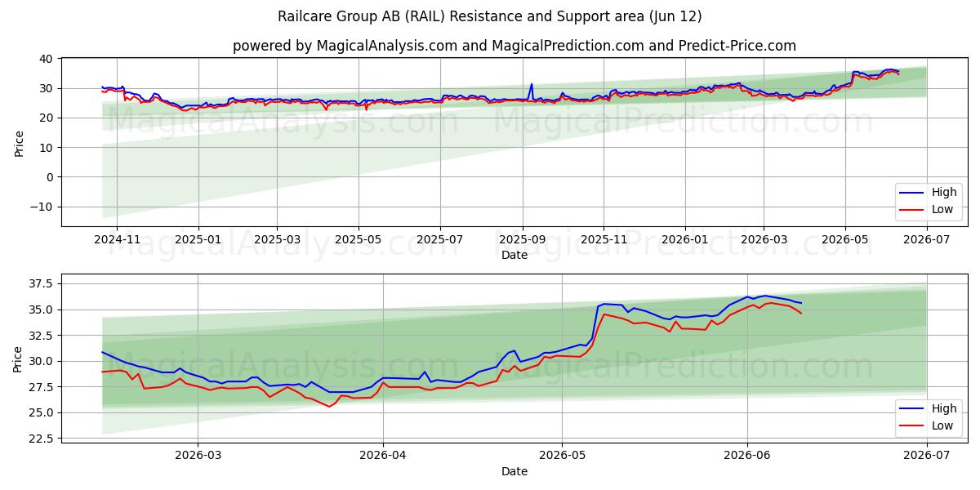Image resolution: width=980 pixels, height=490 pixels.
Task: Click the '2025-11' tick label on the top chart
Action: pyautogui.click(x=604, y=239)
